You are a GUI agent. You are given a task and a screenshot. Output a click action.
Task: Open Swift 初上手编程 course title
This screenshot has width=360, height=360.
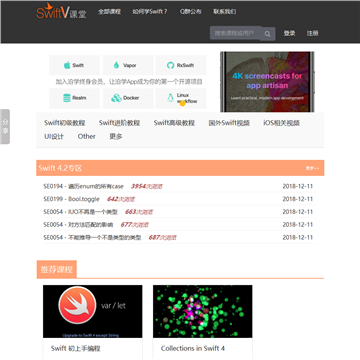(x=76, y=349)
